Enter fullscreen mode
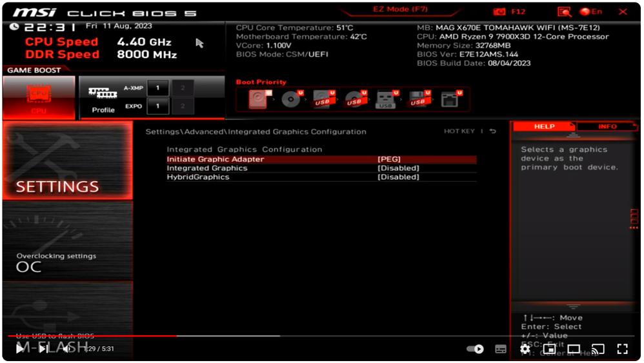This screenshot has width=644, height=363. pos(623,349)
